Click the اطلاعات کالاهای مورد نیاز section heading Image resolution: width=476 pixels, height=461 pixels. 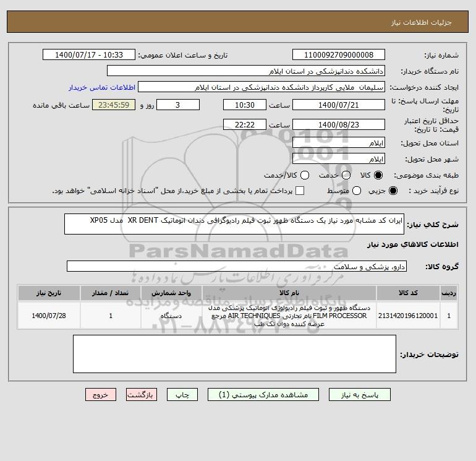tap(412, 244)
